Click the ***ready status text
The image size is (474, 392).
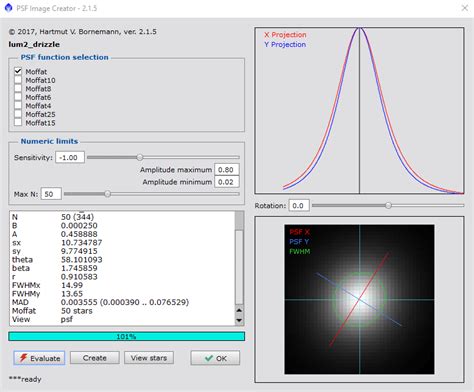[25, 379]
